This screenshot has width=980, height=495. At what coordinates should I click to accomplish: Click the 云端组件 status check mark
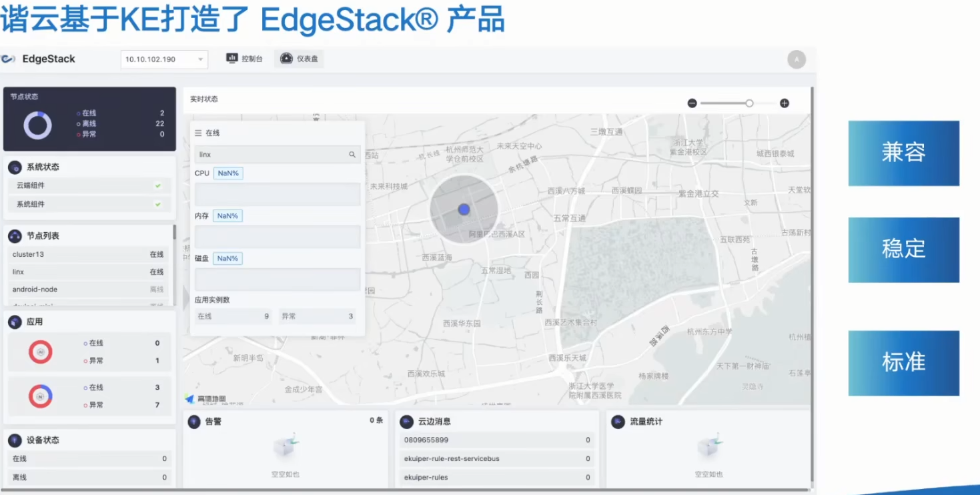click(158, 185)
